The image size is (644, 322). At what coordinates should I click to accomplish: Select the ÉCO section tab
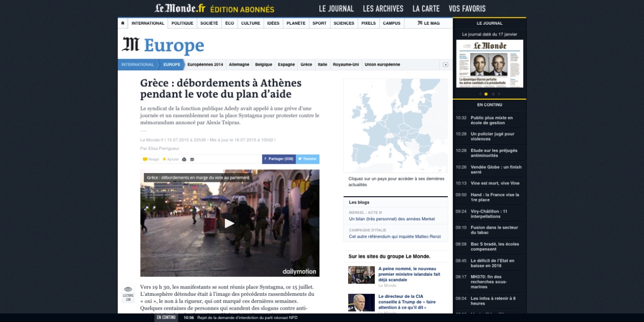[230, 23]
